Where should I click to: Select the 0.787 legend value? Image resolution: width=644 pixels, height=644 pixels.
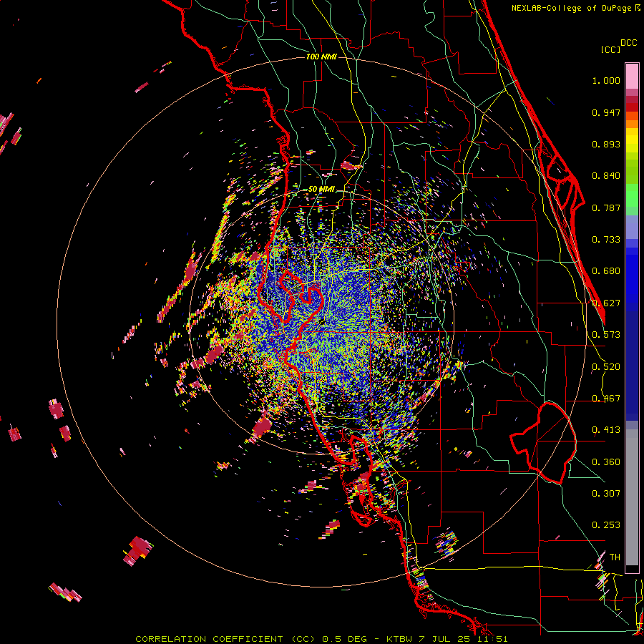tap(606, 208)
